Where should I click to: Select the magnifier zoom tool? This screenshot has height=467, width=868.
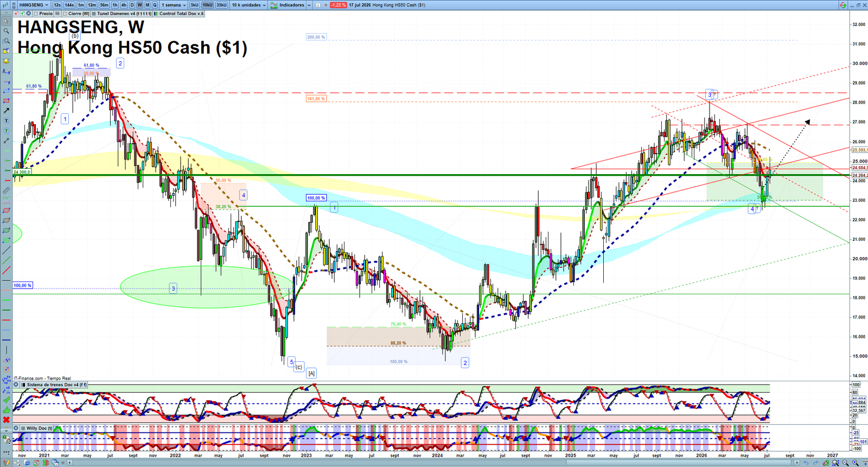click(6, 31)
